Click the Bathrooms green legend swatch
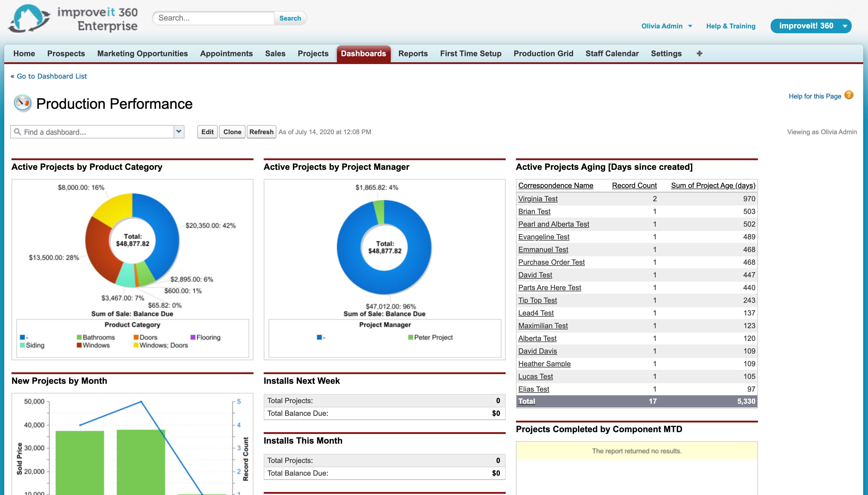Image resolution: width=868 pixels, height=495 pixels. click(79, 337)
